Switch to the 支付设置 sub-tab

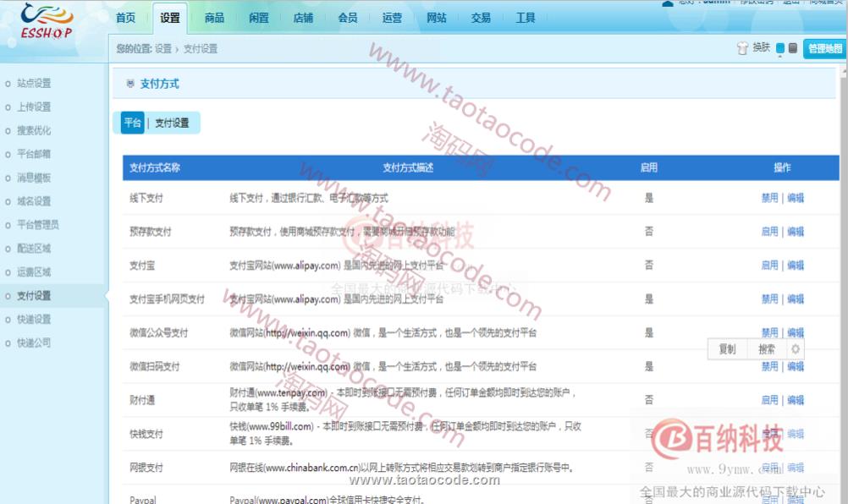(172, 123)
